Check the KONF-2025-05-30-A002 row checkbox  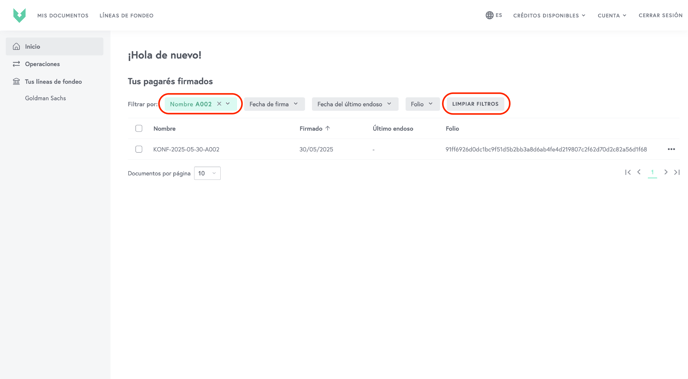coord(139,149)
